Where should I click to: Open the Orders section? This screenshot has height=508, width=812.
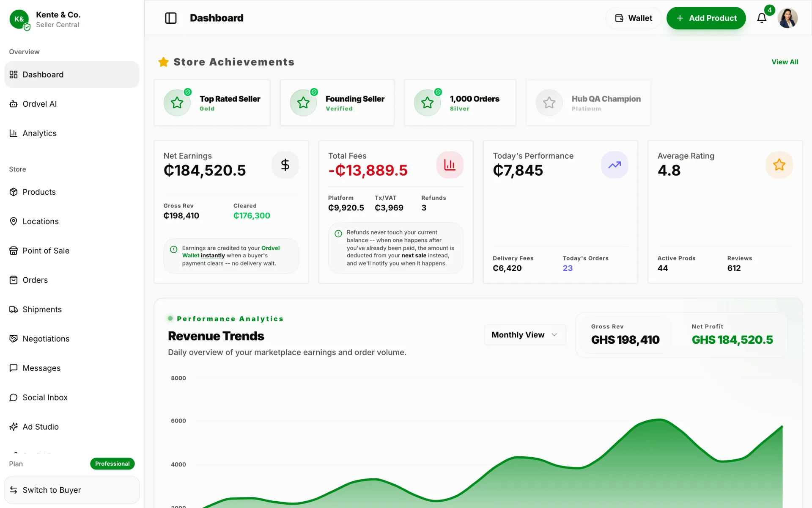72,280
